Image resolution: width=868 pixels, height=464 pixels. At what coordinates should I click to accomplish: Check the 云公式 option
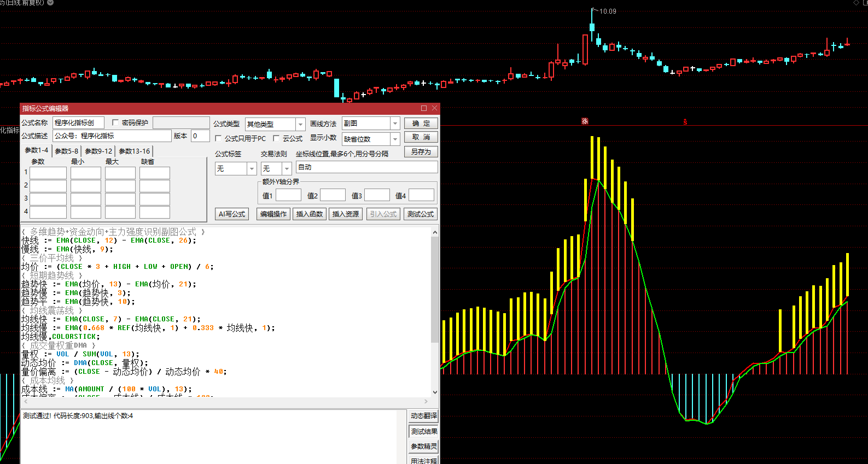276,138
